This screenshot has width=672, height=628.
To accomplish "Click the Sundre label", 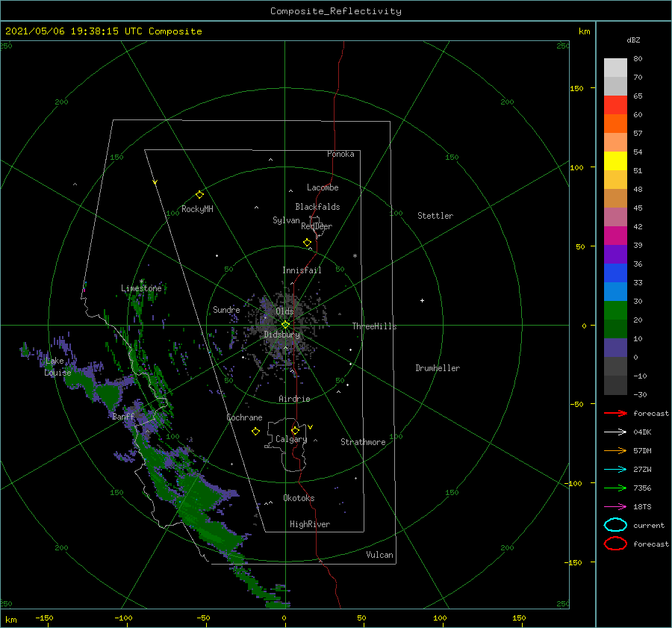I will pos(226,309).
